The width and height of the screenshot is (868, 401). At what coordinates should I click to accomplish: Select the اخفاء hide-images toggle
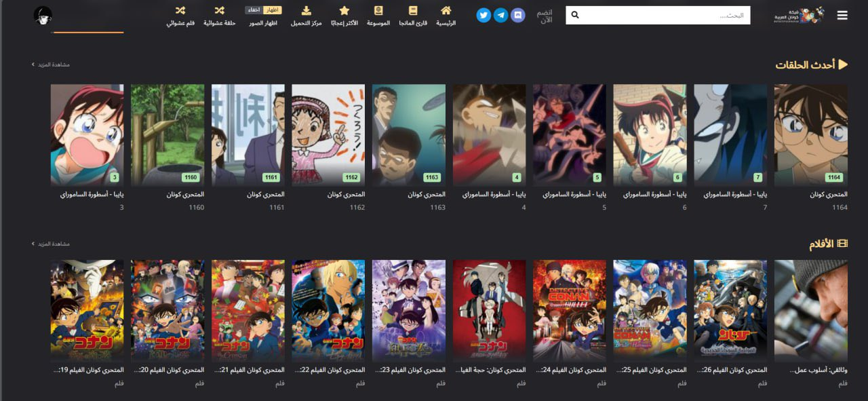pyautogui.click(x=254, y=10)
